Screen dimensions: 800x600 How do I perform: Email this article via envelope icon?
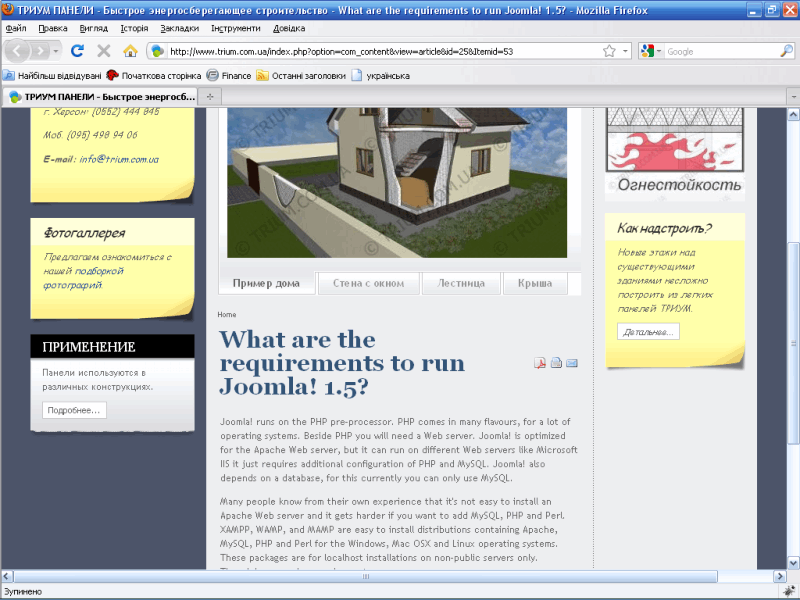pyautogui.click(x=572, y=363)
